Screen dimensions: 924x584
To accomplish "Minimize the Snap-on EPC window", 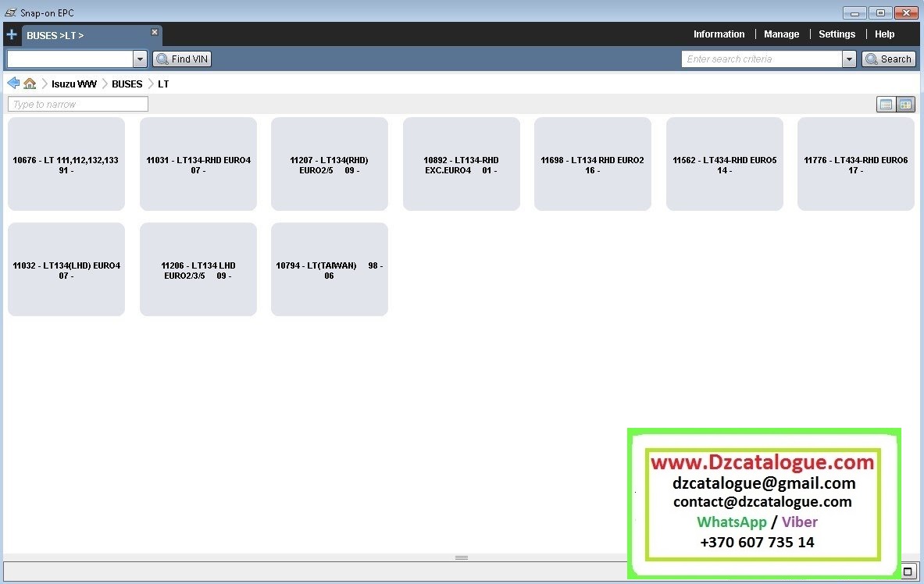I will click(854, 12).
